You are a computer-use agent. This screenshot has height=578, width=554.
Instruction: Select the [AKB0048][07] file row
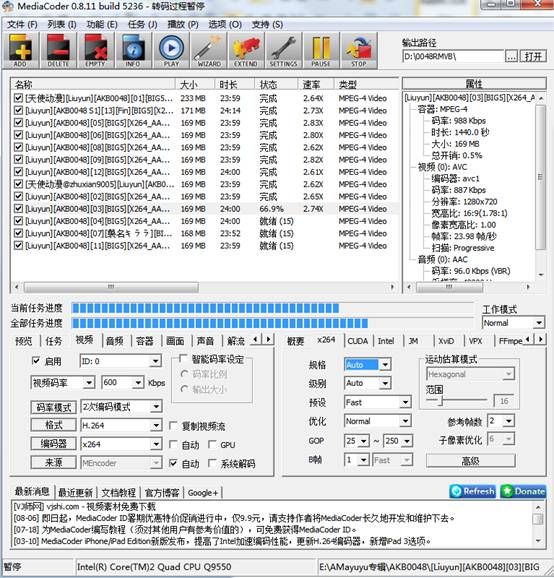point(205,233)
